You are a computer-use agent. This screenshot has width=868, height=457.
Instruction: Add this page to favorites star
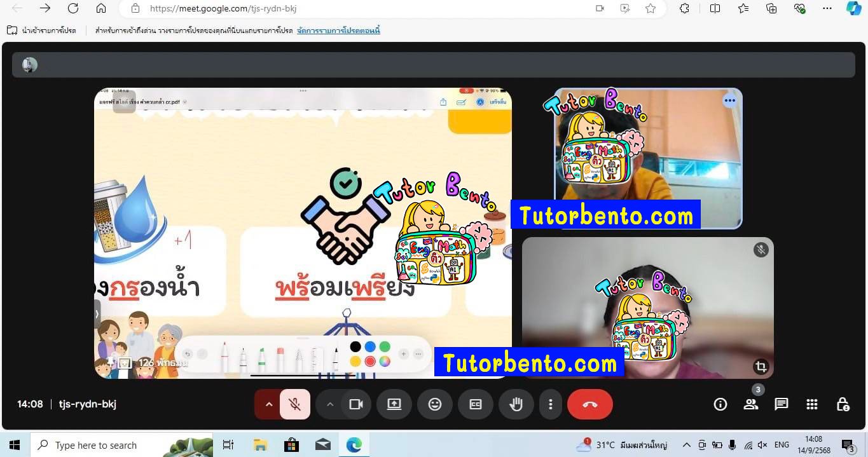(651, 8)
